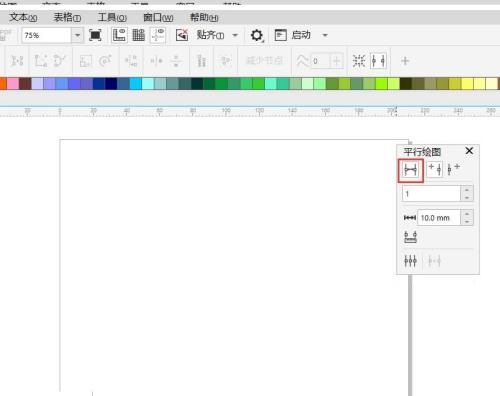Toggle the parallel drawing toolbar icon
Screen dimensions: 500x396
[378, 61]
